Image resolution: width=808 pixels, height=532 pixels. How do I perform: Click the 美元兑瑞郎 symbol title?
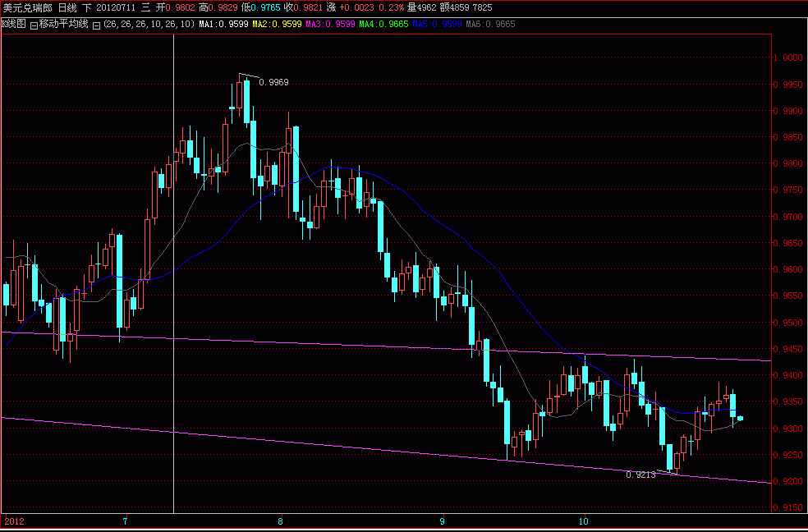pos(28,7)
